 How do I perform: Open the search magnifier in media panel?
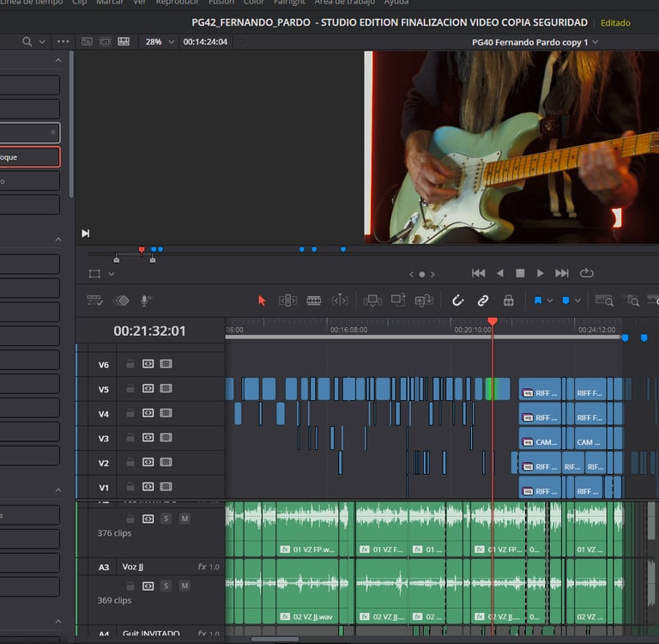point(27,41)
